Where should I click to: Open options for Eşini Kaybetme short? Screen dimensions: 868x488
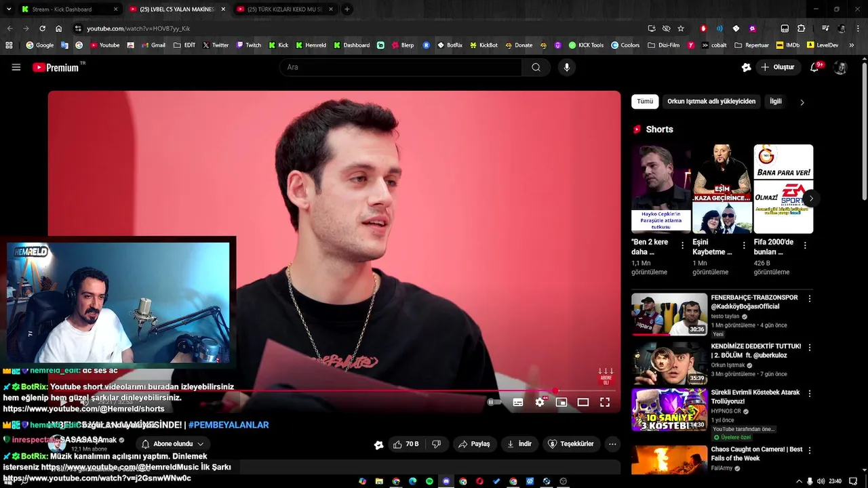744,245
